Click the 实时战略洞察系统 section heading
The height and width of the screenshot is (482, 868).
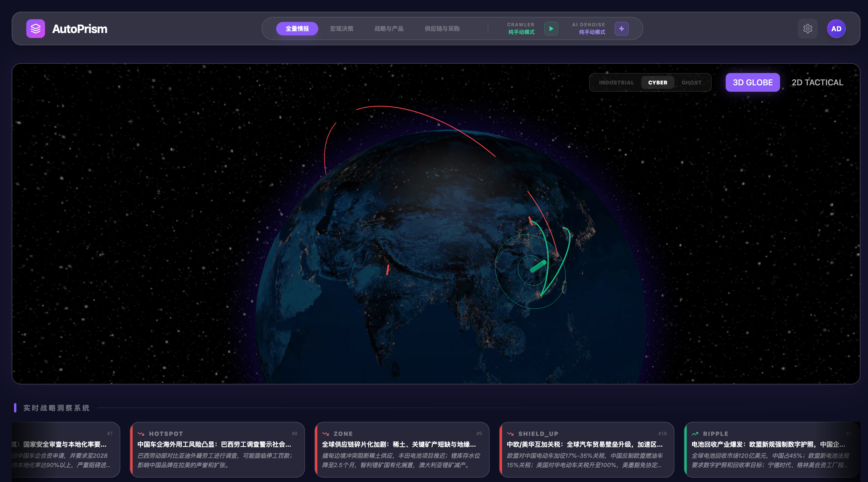56,408
